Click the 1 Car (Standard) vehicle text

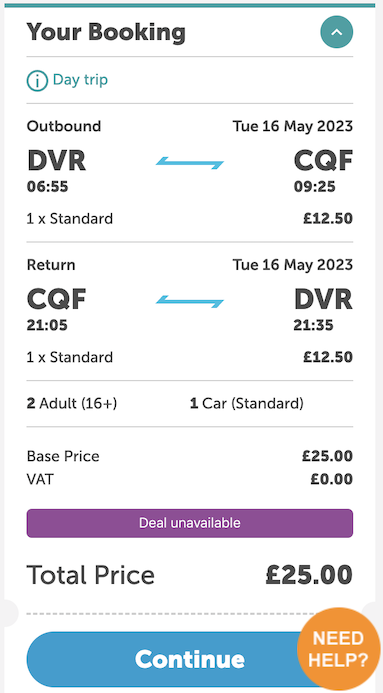pos(246,404)
